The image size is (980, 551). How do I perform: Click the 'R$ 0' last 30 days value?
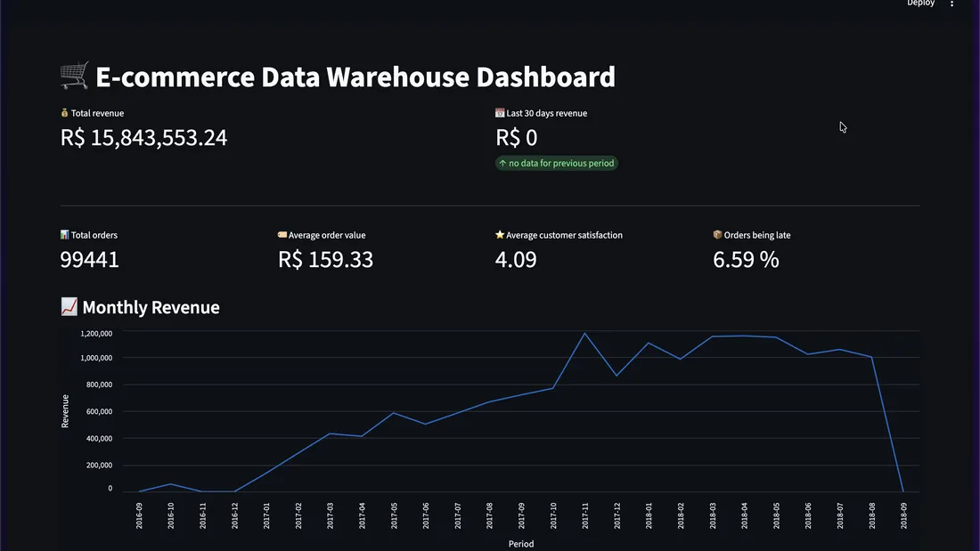click(x=516, y=137)
